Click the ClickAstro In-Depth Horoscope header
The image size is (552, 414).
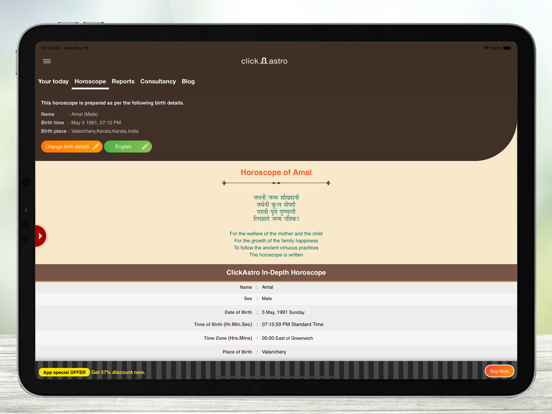(276, 272)
